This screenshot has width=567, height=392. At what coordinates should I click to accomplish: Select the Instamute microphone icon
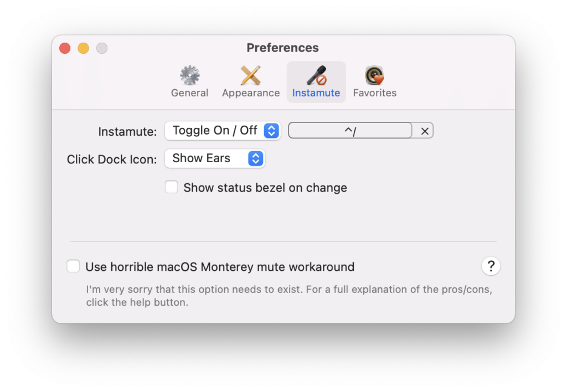point(316,75)
